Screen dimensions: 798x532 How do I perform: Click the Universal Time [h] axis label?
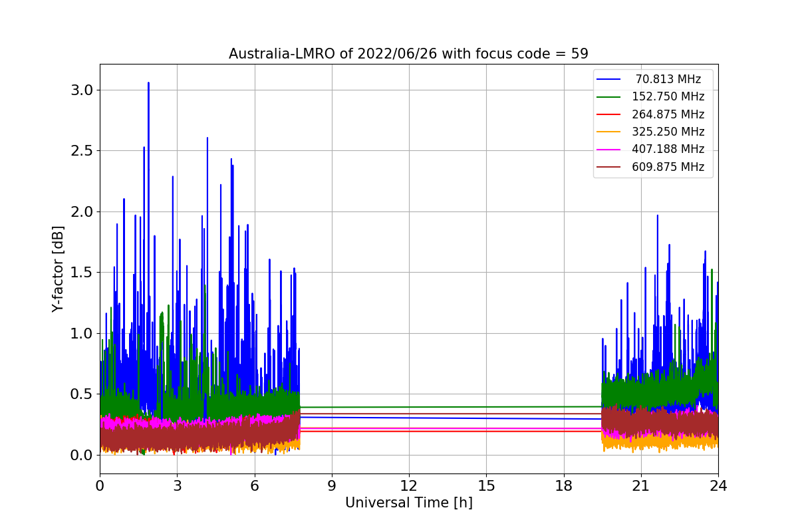pos(408,503)
